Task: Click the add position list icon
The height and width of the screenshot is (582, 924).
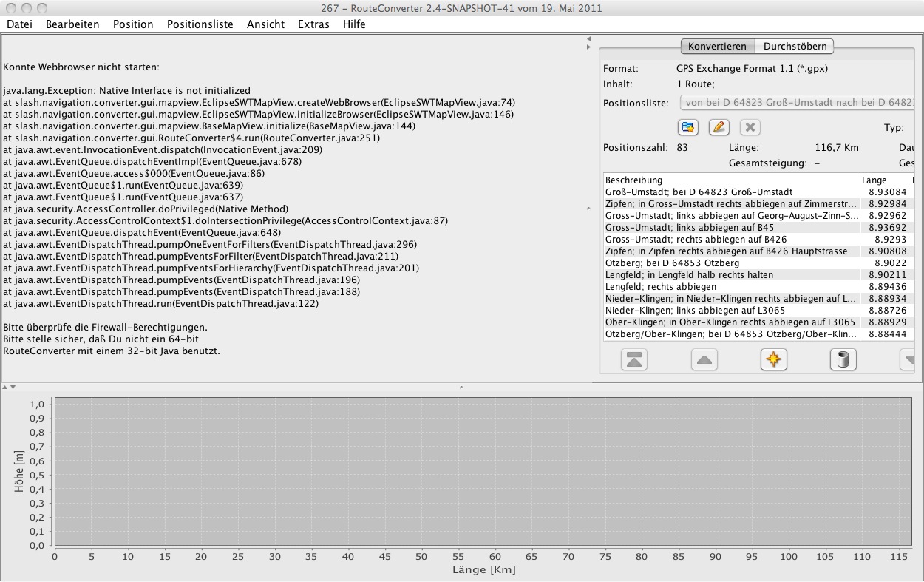Action: pyautogui.click(x=688, y=127)
